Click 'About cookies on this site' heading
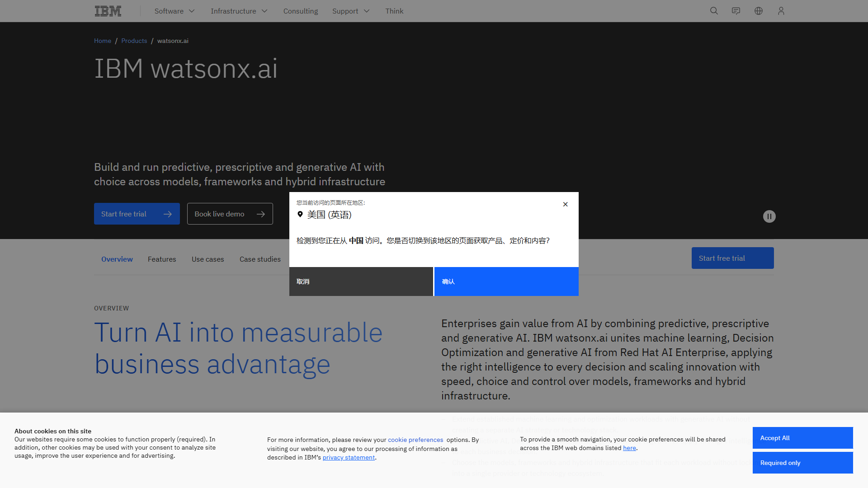This screenshot has height=488, width=868. point(53,431)
